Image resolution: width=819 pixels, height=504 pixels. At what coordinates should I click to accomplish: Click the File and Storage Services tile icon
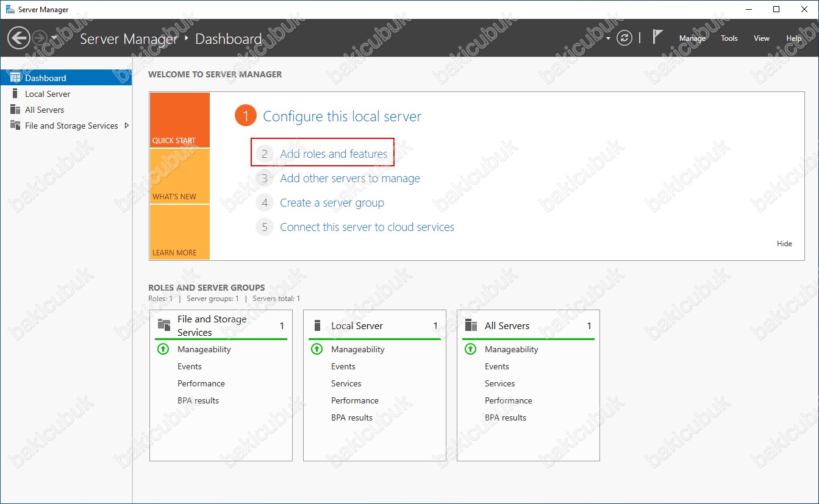point(164,325)
